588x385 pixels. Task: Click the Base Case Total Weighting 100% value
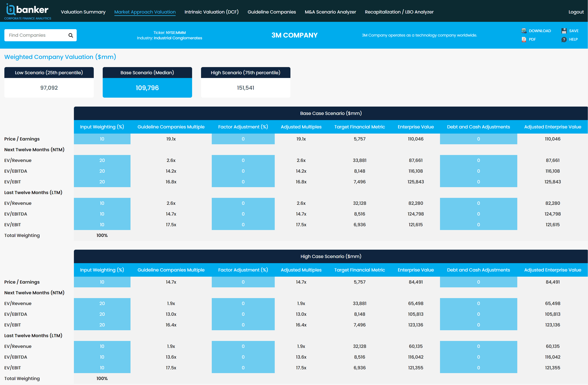[102, 235]
